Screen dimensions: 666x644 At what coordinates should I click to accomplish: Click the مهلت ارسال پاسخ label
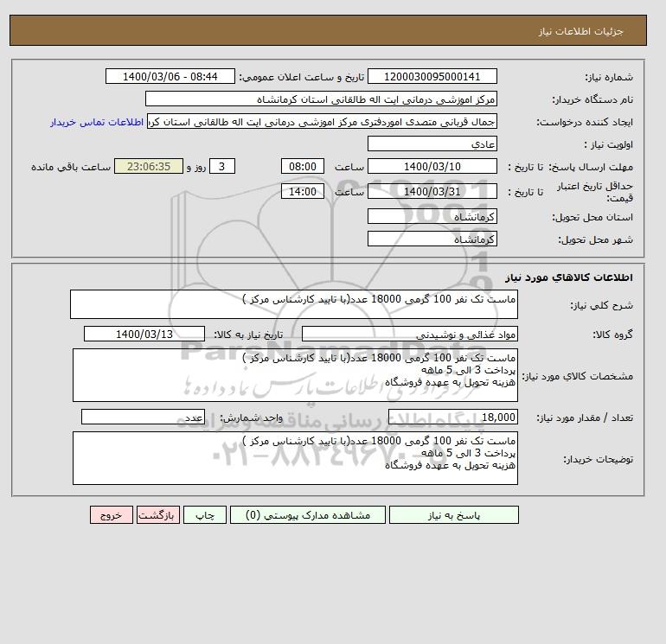[x=592, y=167]
